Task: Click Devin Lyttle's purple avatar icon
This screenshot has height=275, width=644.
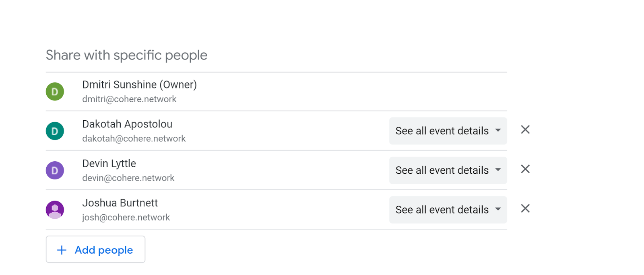Action: click(55, 170)
